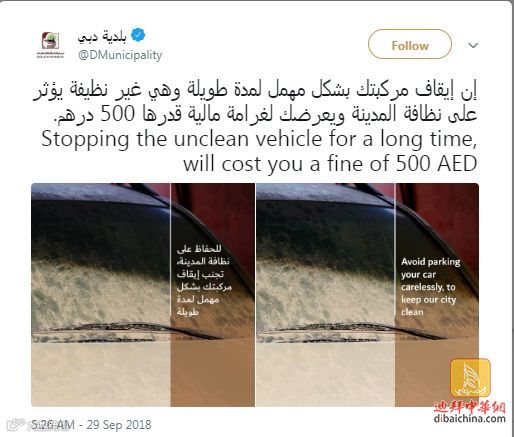This screenshot has width=514, height=437.
Task: Expand the tweet options chevron
Action: click(473, 45)
